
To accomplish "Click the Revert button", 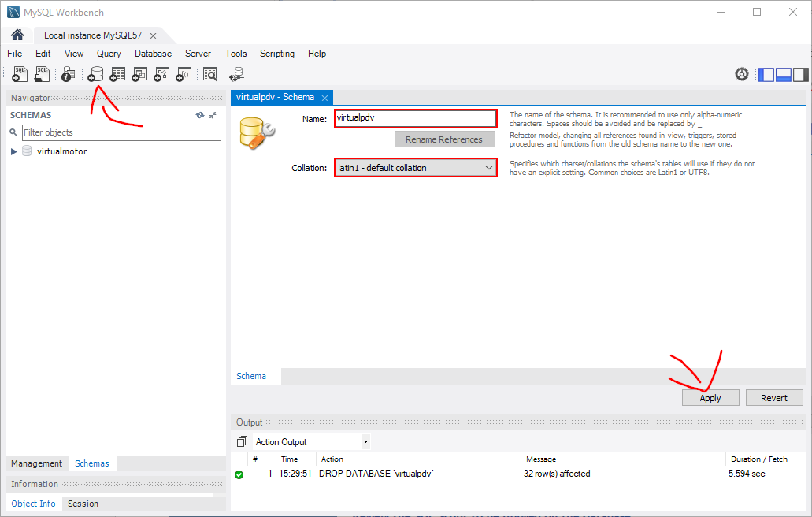I will click(x=773, y=398).
